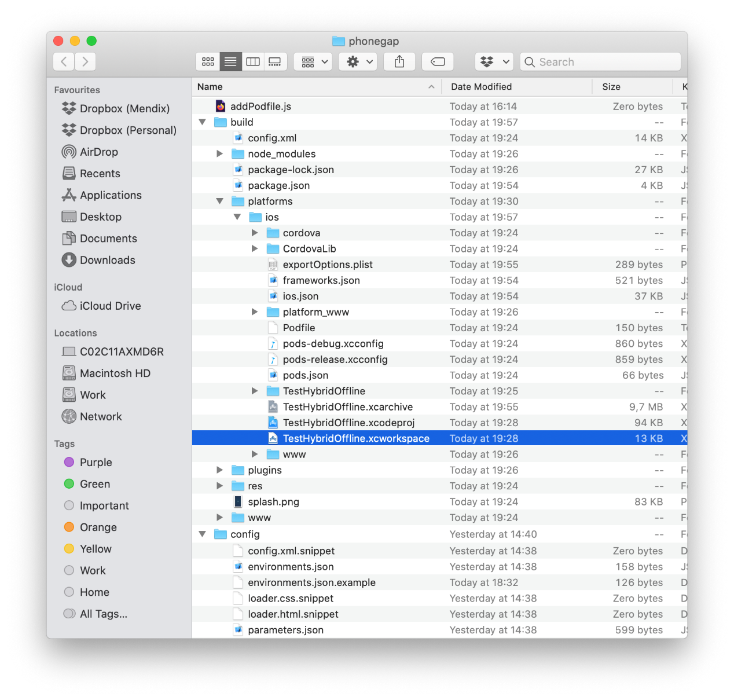Select the splash.png file icon
The width and height of the screenshot is (734, 700).
click(x=238, y=501)
